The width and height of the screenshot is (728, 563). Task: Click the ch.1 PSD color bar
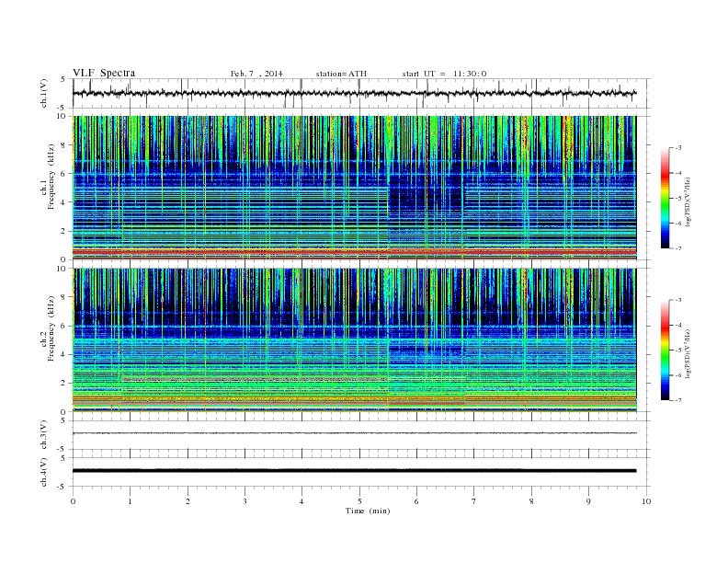(x=665, y=198)
